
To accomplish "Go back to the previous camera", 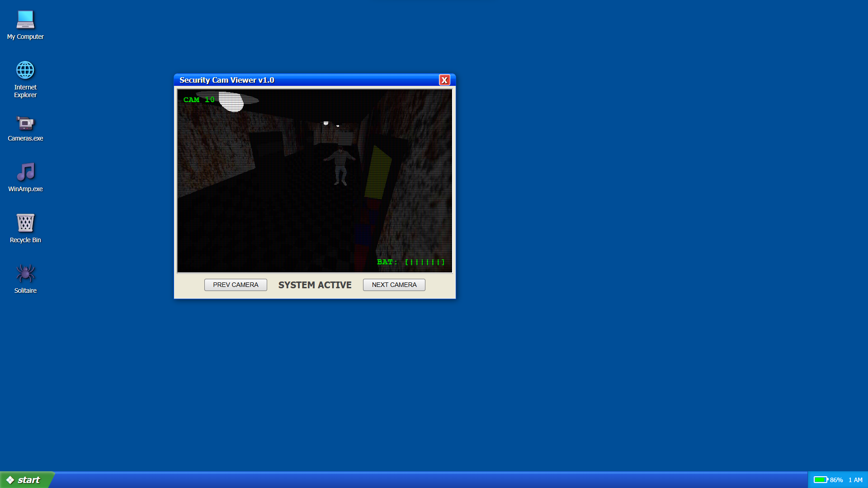I will [x=235, y=285].
